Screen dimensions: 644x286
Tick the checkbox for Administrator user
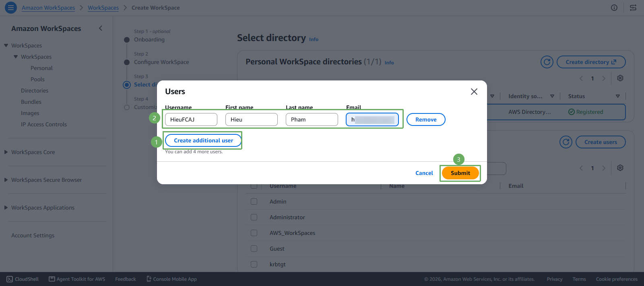pyautogui.click(x=254, y=217)
